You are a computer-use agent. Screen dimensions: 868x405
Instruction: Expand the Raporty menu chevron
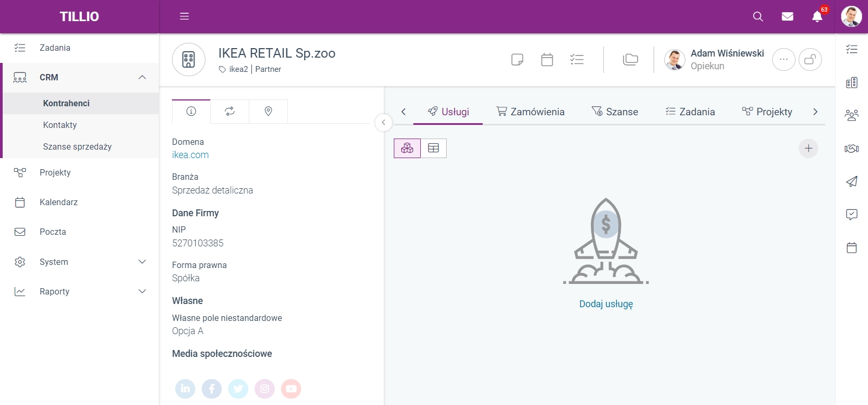point(142,291)
